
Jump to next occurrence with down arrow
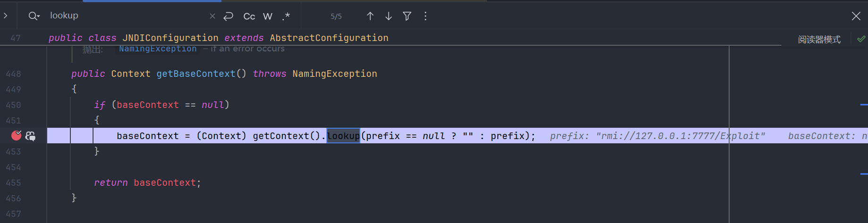coord(389,16)
